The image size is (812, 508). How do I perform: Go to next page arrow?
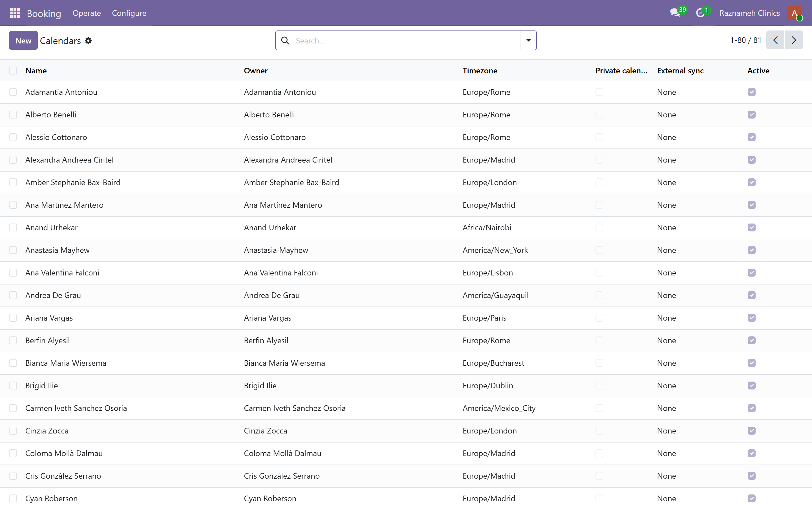point(794,40)
